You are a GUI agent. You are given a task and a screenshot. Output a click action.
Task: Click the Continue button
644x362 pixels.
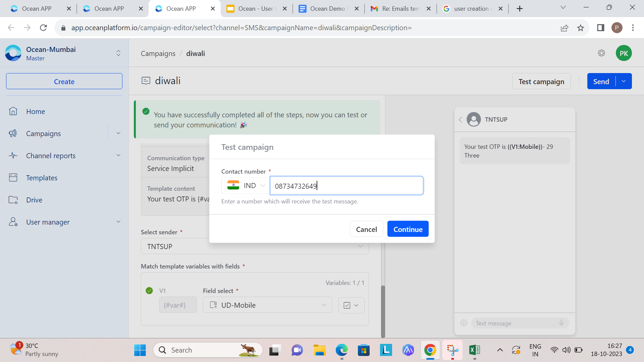408,229
